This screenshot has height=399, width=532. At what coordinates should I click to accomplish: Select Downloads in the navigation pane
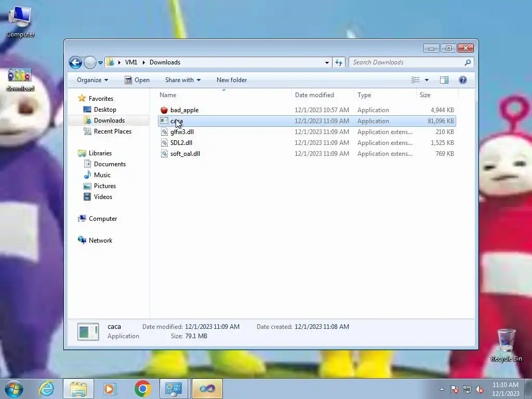(109, 121)
